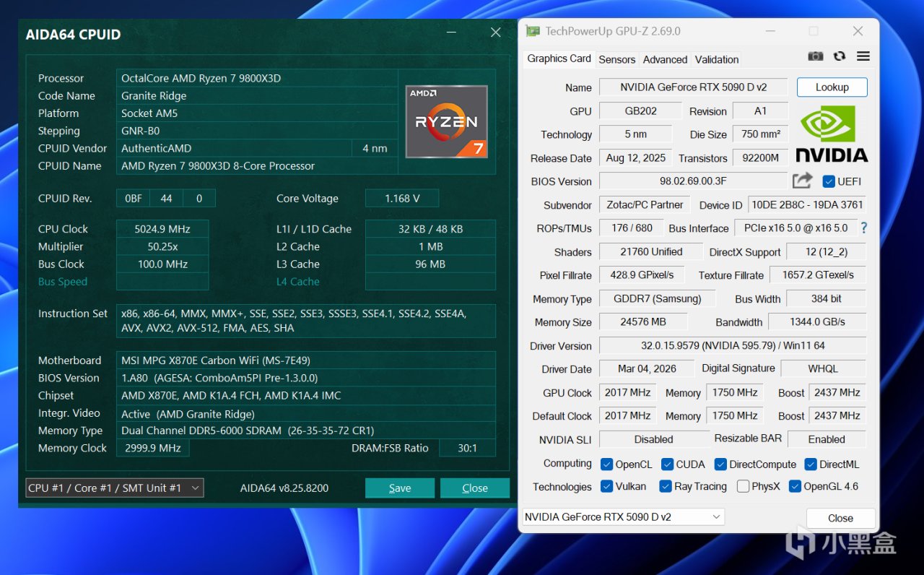Image resolution: width=924 pixels, height=575 pixels.
Task: Open the GPU selection dropdown in GPU-Z
Action: [623, 517]
